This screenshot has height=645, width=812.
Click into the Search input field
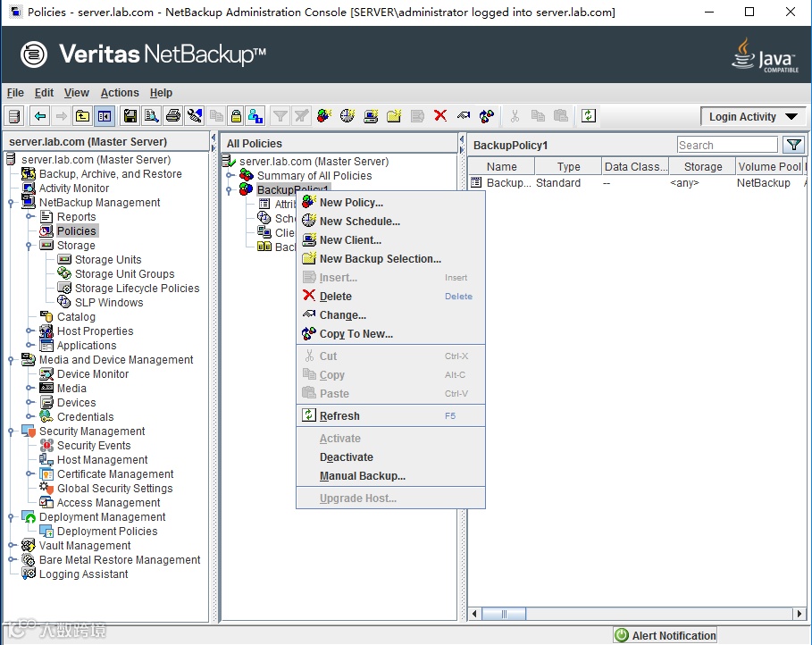point(726,145)
